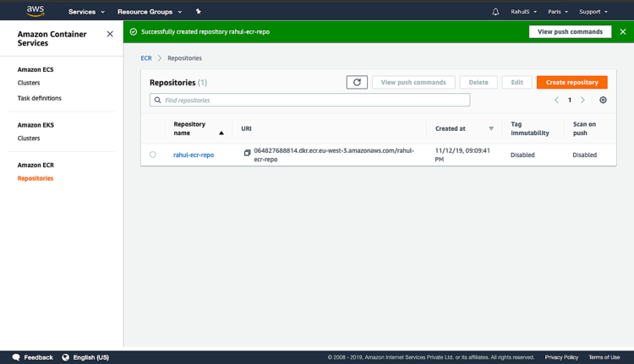
Task: Open Amazon EKS Clusters in sidebar
Action: click(29, 139)
